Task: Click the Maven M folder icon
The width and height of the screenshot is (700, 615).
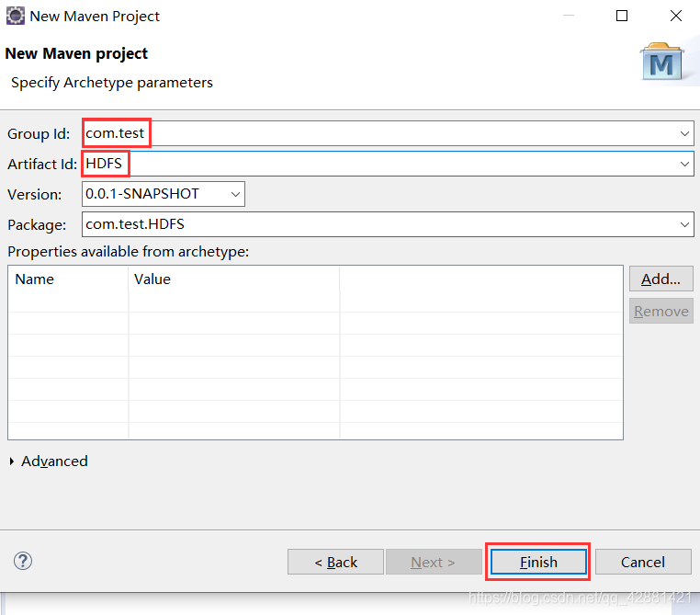Action: point(661,62)
